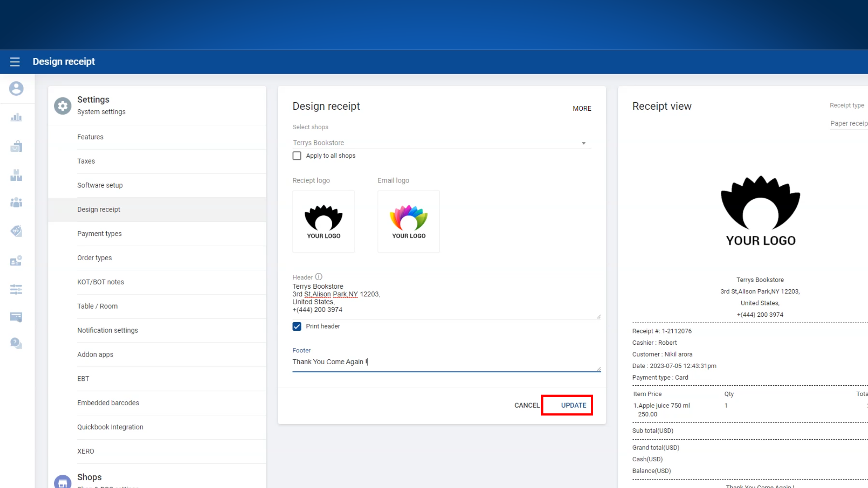The width and height of the screenshot is (868, 488).
Task: Open the discount tag icon
Action: tap(16, 231)
